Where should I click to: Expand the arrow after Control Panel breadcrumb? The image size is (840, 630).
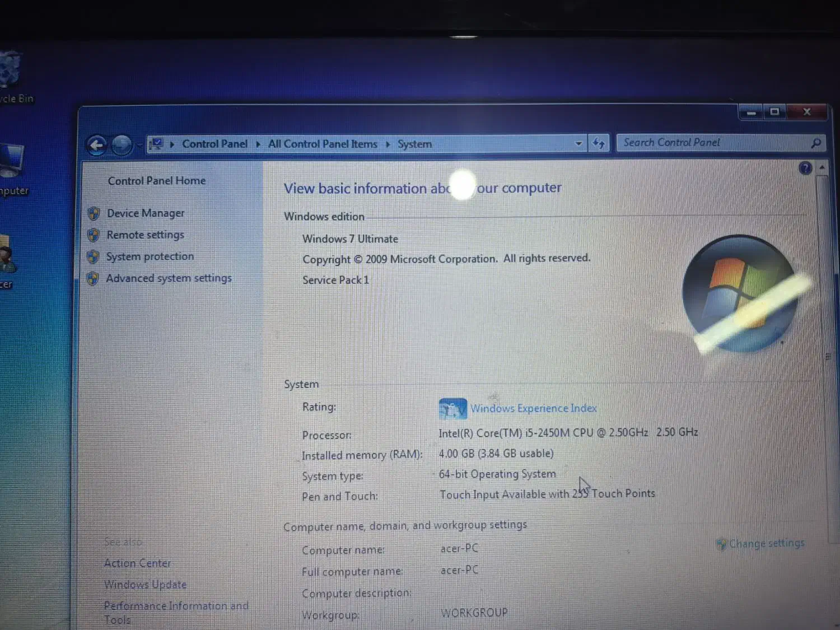pyautogui.click(x=258, y=144)
